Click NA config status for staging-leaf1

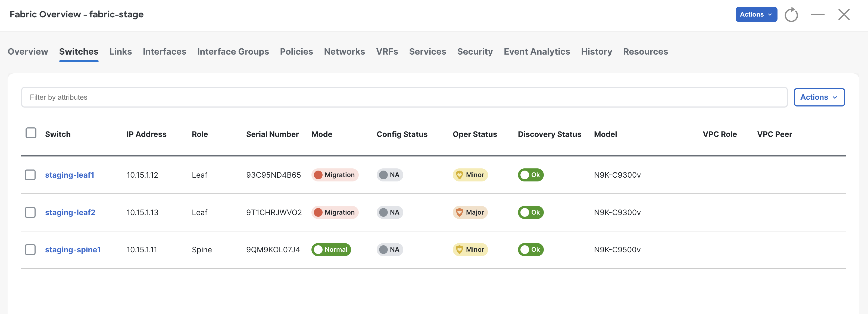390,175
